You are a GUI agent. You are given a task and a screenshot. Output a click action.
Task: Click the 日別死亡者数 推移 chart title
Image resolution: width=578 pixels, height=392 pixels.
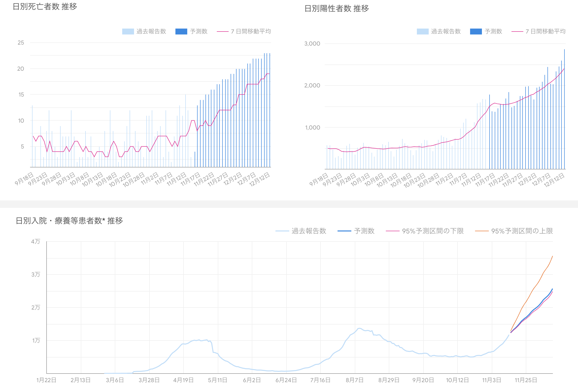click(45, 6)
